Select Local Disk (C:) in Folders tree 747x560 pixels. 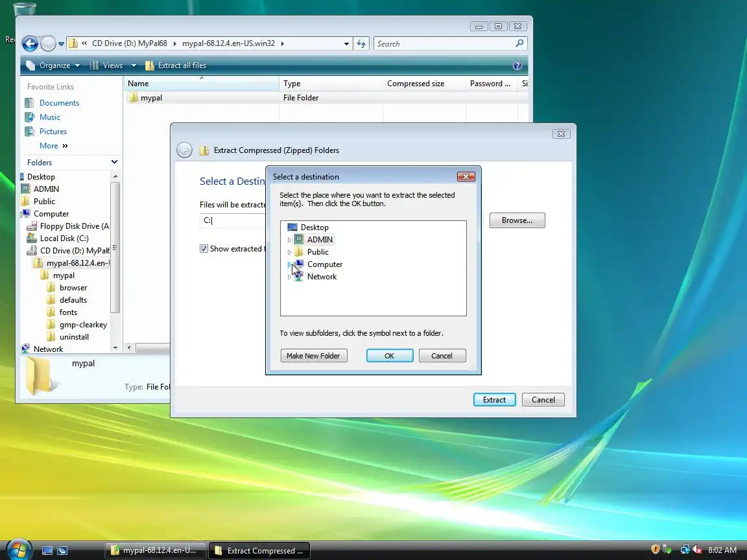[64, 239]
